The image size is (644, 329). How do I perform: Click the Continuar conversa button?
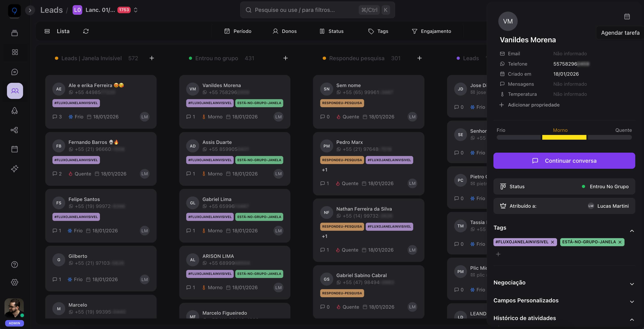[564, 161]
